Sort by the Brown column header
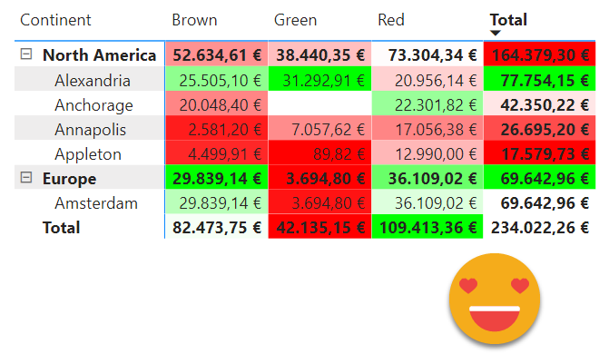The height and width of the screenshot is (364, 609). (x=194, y=20)
